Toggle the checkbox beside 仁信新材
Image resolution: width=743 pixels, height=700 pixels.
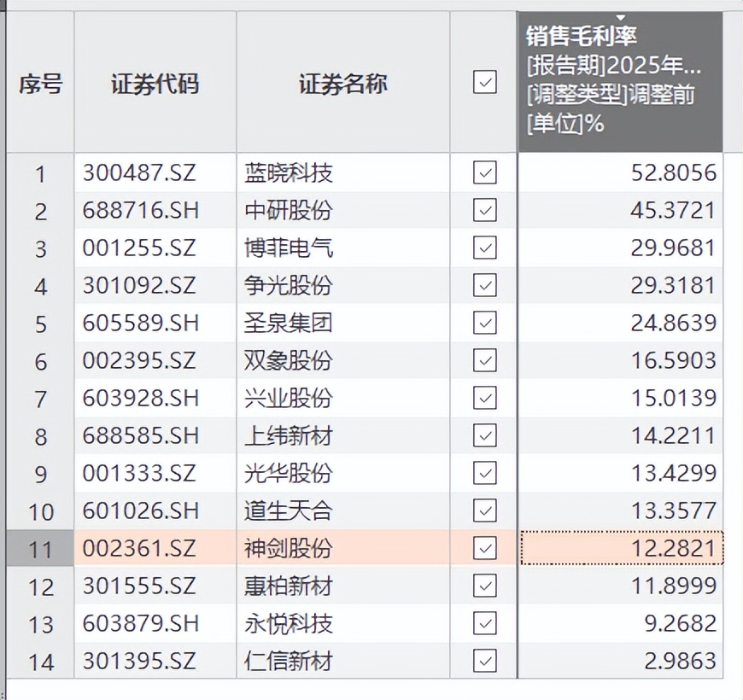click(x=484, y=661)
